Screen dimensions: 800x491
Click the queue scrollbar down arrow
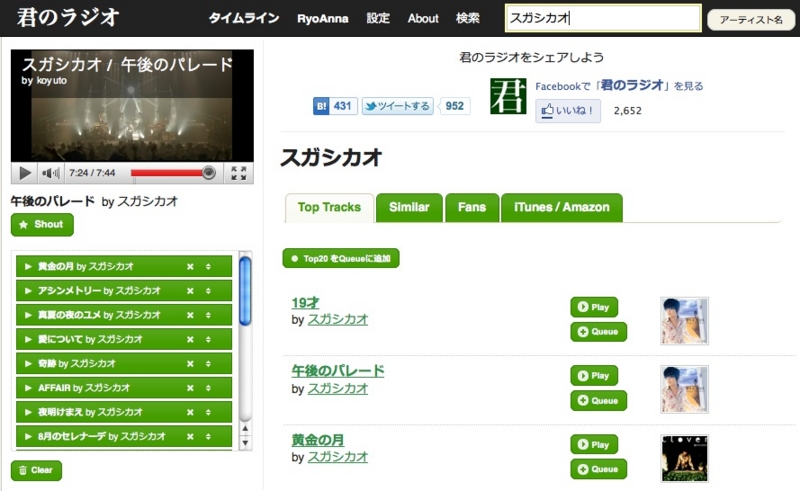(245, 443)
